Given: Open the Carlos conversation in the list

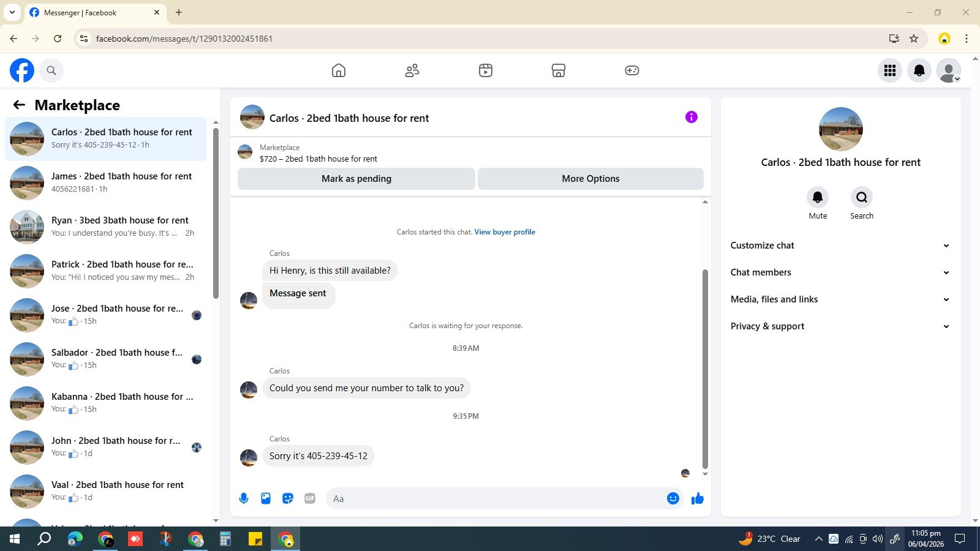Looking at the screenshot, I should click(105, 139).
